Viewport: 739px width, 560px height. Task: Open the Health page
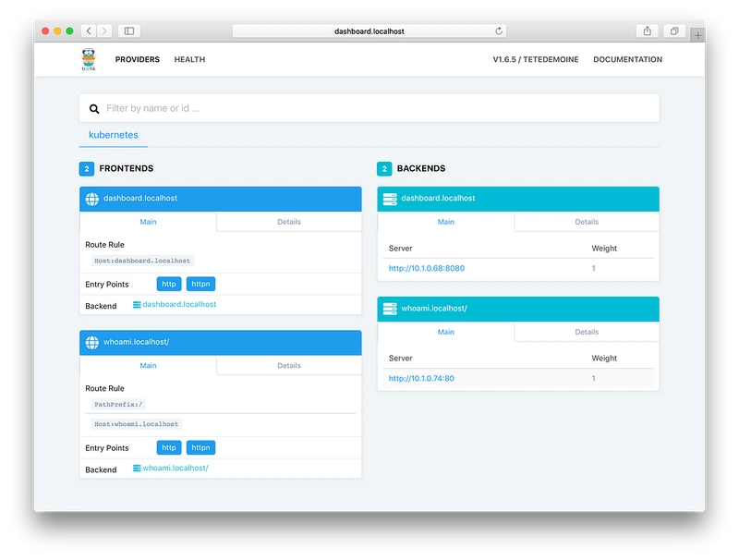(x=189, y=59)
